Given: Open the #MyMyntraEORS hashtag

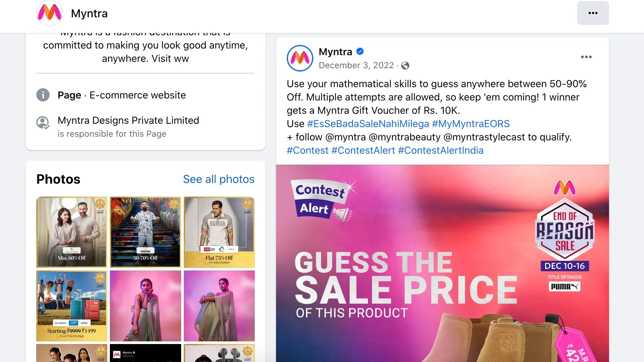Looking at the screenshot, I should click(471, 124).
